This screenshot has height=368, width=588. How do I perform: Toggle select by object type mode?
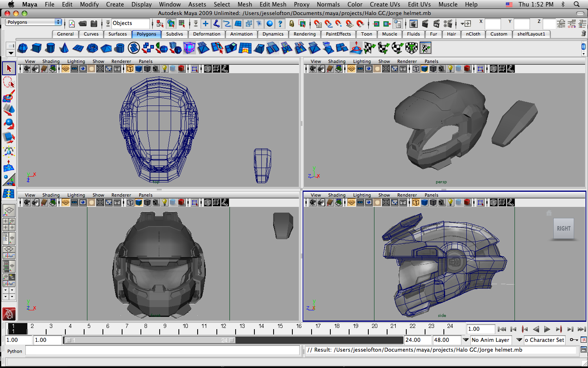pyautogui.click(x=171, y=24)
